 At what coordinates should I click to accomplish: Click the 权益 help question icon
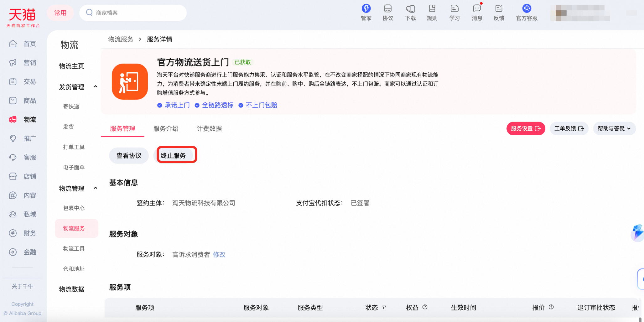(425, 307)
